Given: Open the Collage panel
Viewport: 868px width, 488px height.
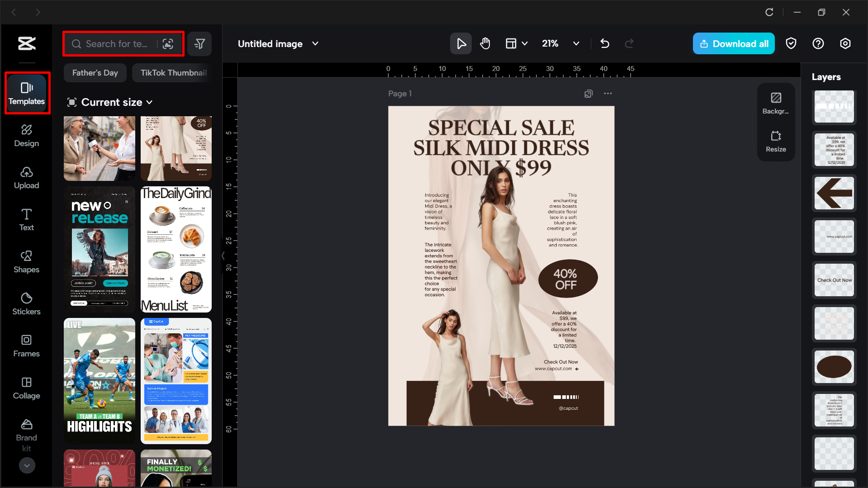Looking at the screenshot, I should (26, 388).
